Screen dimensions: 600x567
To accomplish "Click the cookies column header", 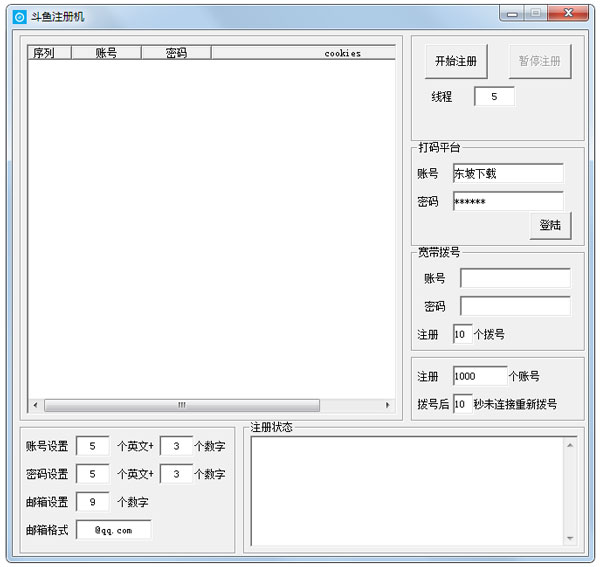I will point(303,53).
